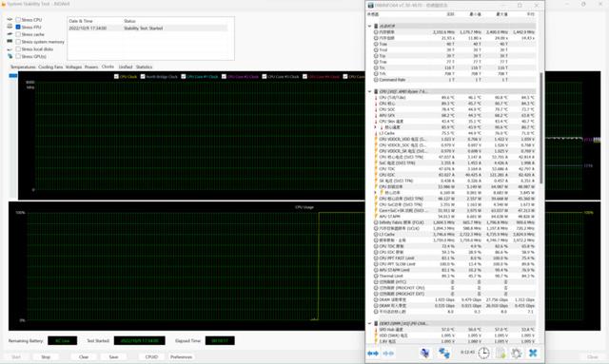The width and height of the screenshot is (609, 364).
Task: Click the blue X close sensors icon
Action: click(533, 353)
